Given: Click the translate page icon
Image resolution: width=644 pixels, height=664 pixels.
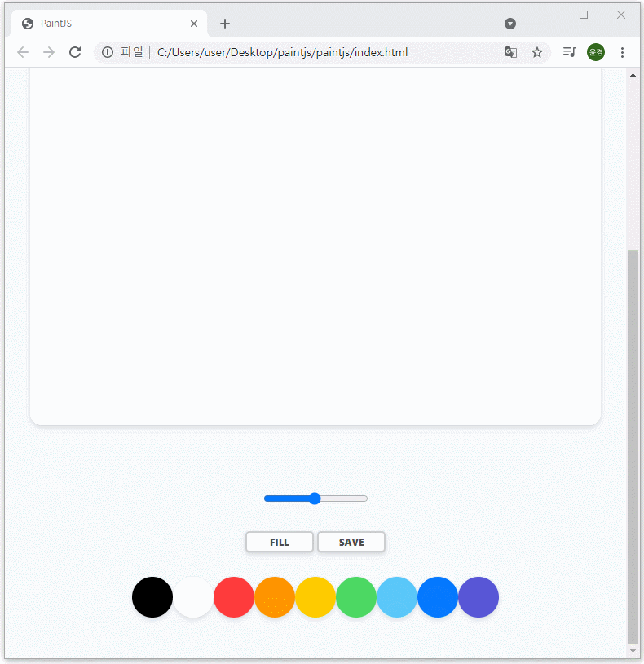Looking at the screenshot, I should tap(511, 52).
